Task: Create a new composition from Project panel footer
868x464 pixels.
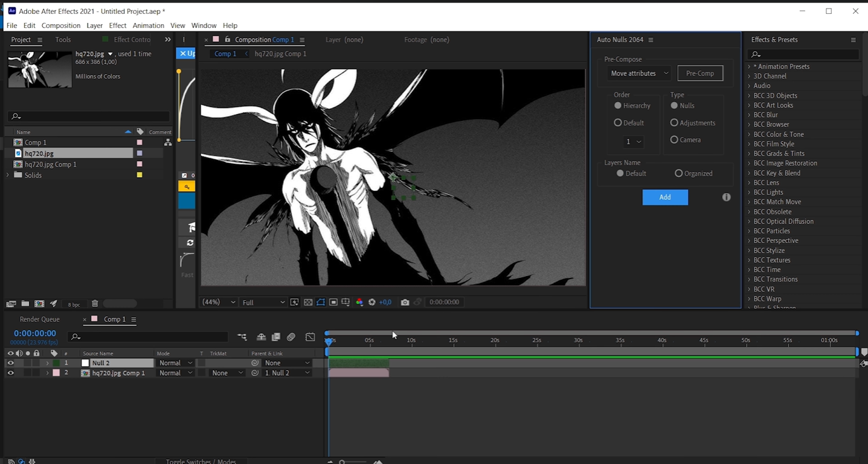Action: [39, 303]
